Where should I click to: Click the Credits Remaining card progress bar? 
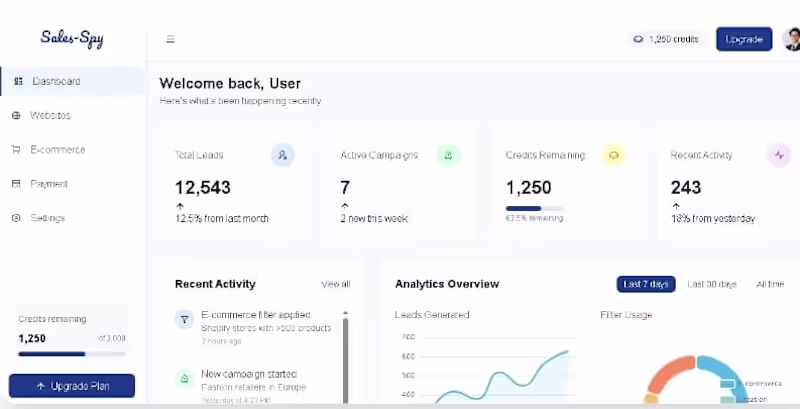coord(534,208)
